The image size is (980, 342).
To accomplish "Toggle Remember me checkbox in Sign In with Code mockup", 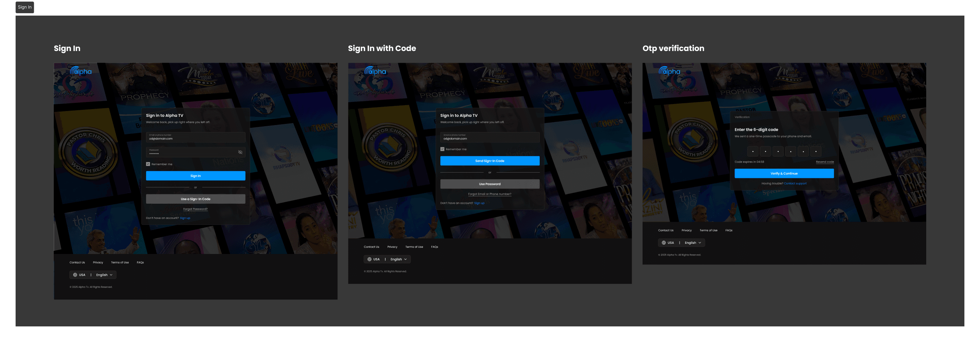I will click(442, 149).
